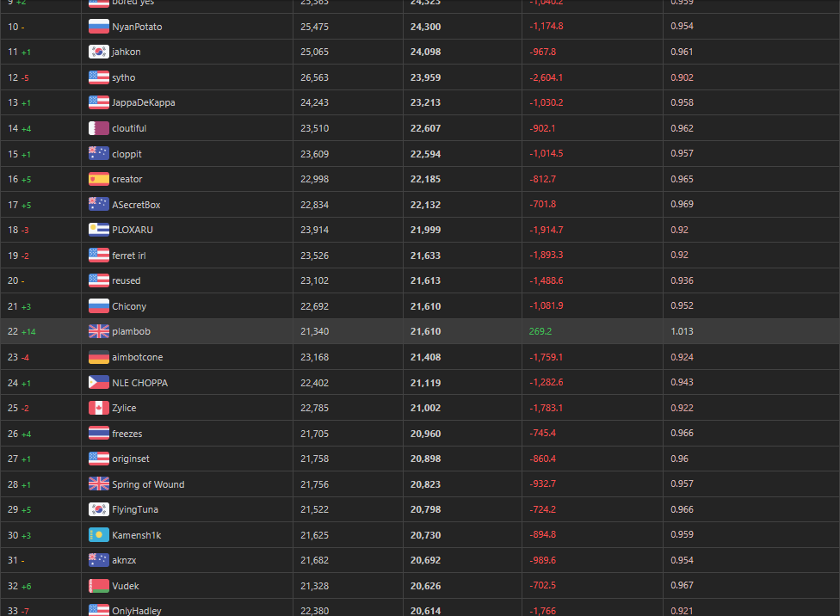Click the -1,914.7 value in PLOXARU's row
This screenshot has height=616, width=840.
(x=546, y=230)
